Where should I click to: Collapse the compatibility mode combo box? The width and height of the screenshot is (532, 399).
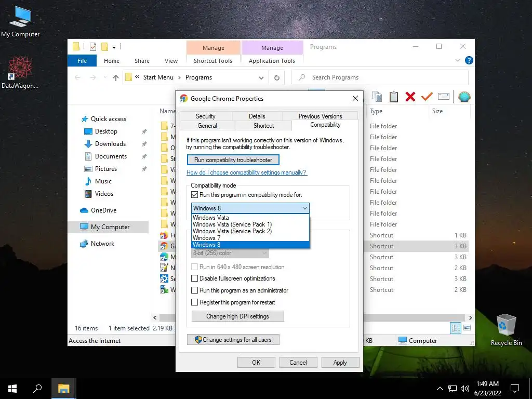(304, 208)
